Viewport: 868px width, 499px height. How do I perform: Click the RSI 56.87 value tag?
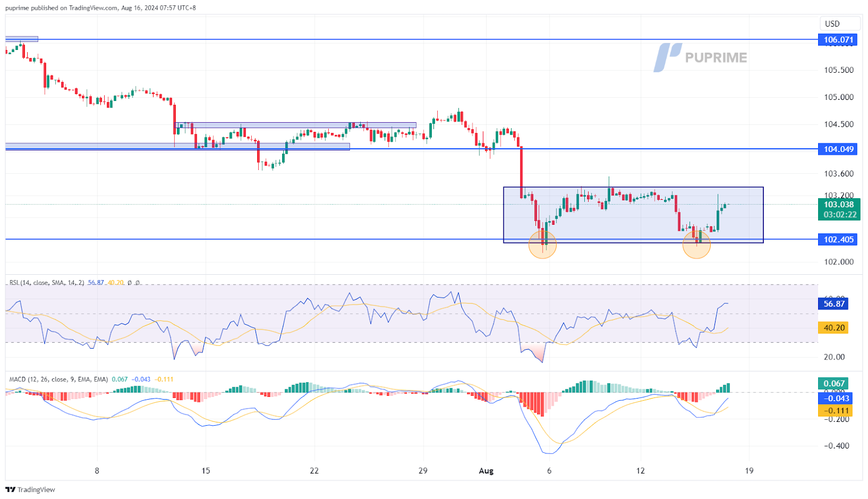click(x=833, y=304)
